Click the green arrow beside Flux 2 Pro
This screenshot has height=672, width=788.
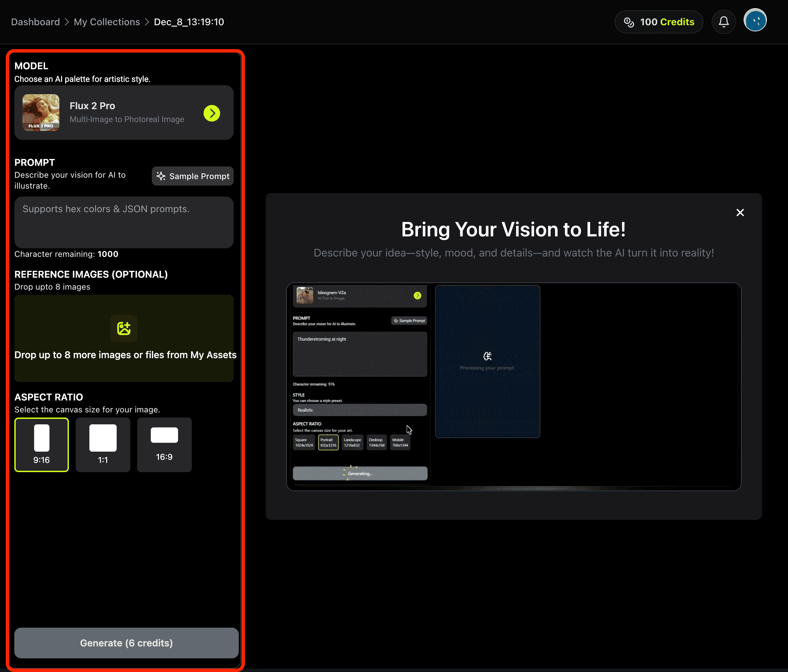point(212,113)
